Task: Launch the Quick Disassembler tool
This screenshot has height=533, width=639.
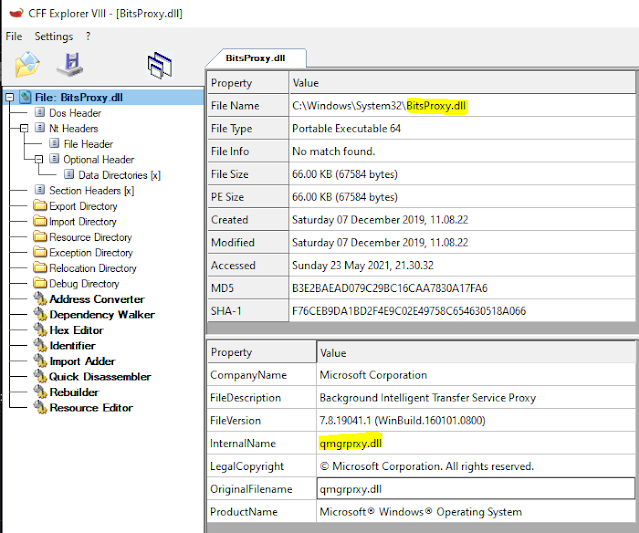Action: 100,377
